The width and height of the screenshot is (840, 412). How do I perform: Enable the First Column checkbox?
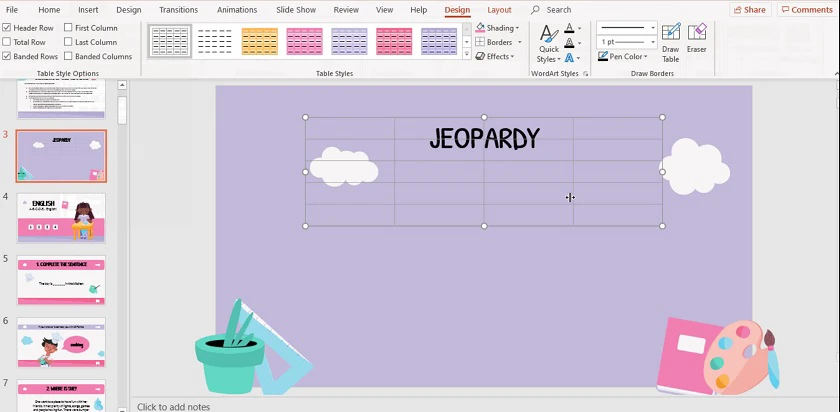click(x=68, y=27)
